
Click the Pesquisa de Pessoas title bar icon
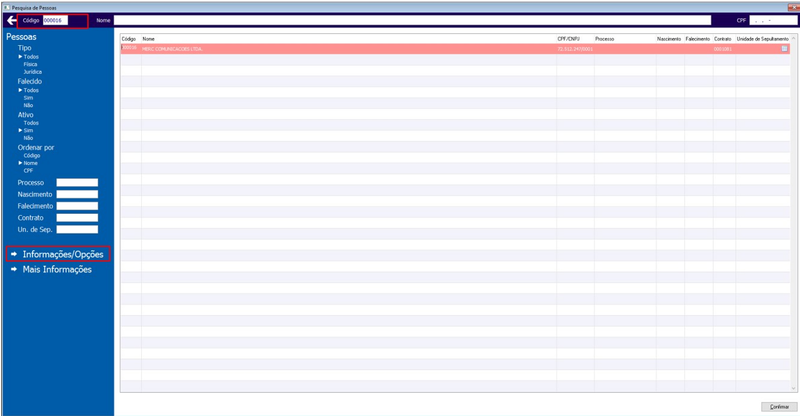pyautogui.click(x=7, y=8)
